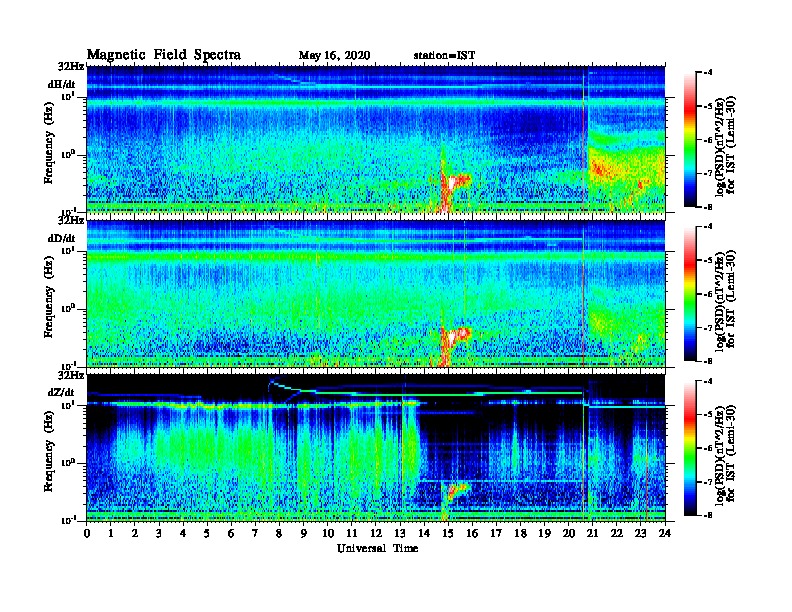
Task: Click the dZ/dt panel color bar
Action: [690, 448]
